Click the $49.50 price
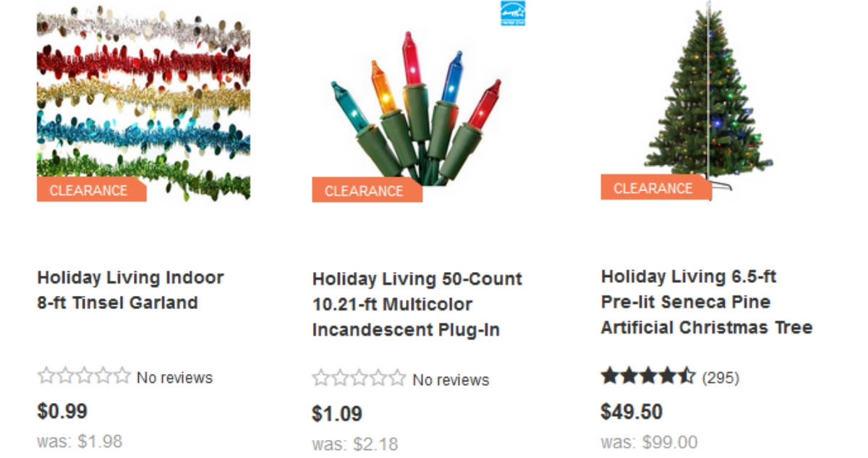868x458 pixels. point(631,412)
